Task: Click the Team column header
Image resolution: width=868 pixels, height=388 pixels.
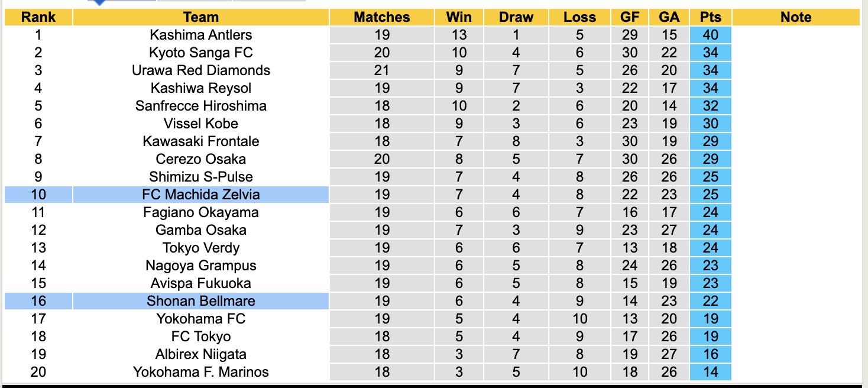Action: [201, 17]
